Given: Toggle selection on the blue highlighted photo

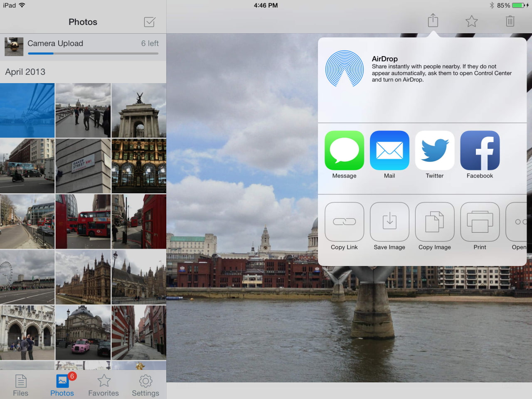Looking at the screenshot, I should (x=27, y=110).
